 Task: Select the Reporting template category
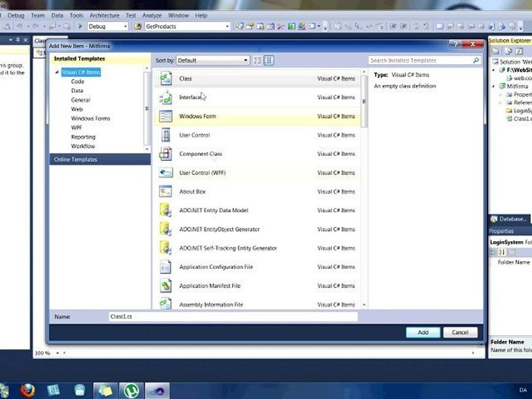tap(83, 137)
